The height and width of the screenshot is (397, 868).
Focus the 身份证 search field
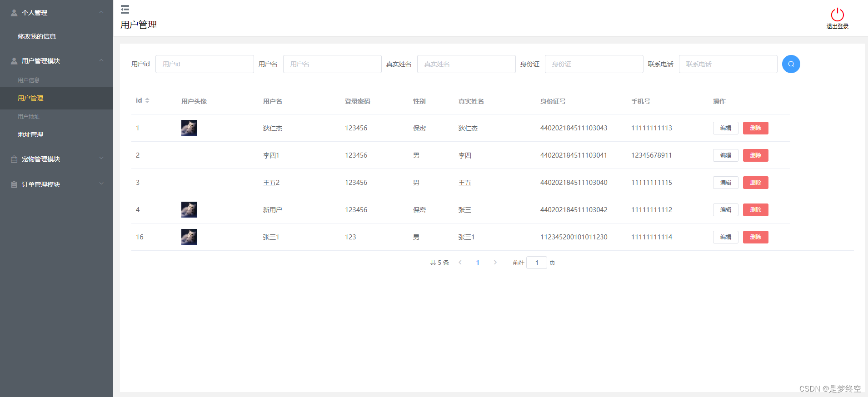coord(594,64)
